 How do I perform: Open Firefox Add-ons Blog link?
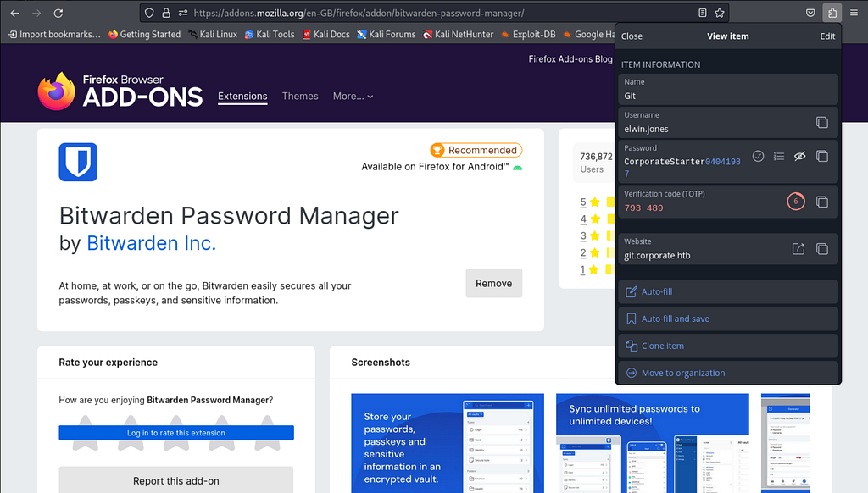[x=570, y=58]
